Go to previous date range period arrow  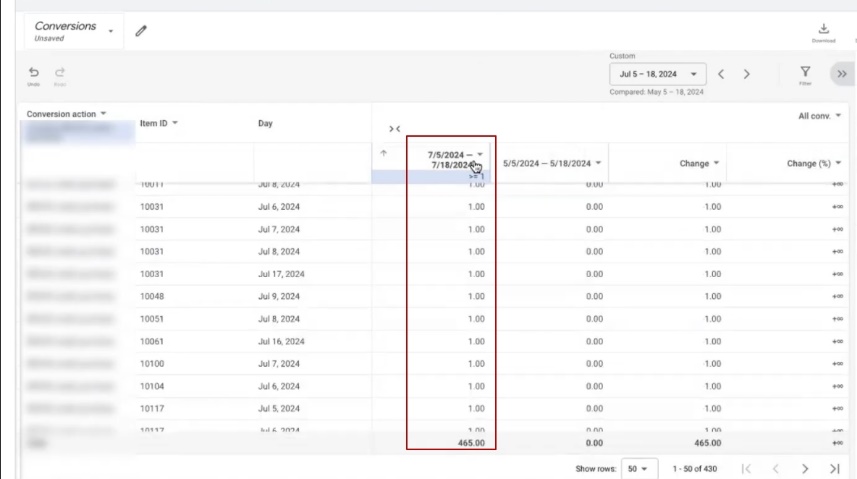click(721, 74)
